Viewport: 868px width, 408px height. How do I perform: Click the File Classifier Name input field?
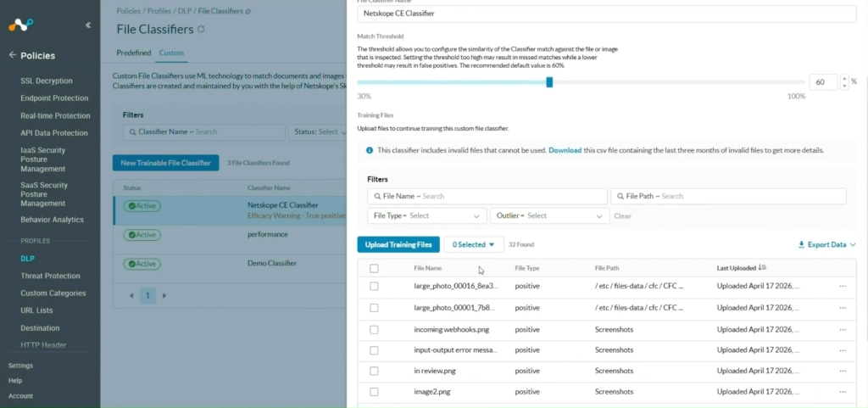click(607, 14)
